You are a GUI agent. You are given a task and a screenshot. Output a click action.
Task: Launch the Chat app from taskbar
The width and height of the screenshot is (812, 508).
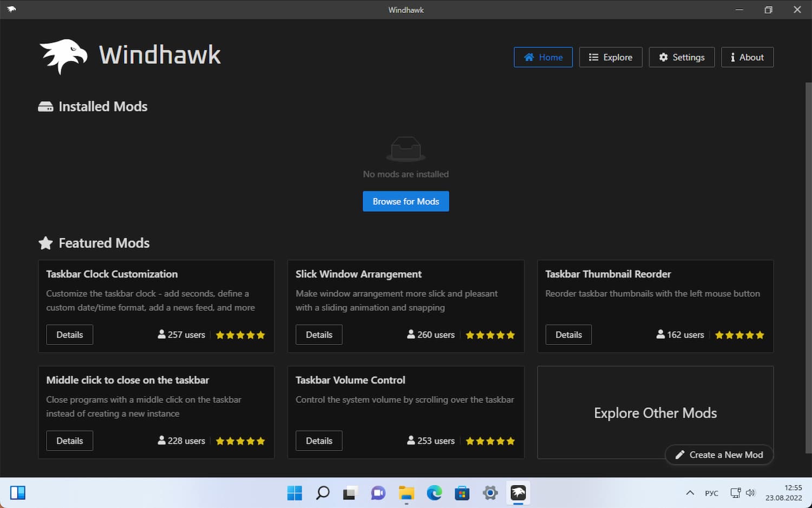point(378,493)
